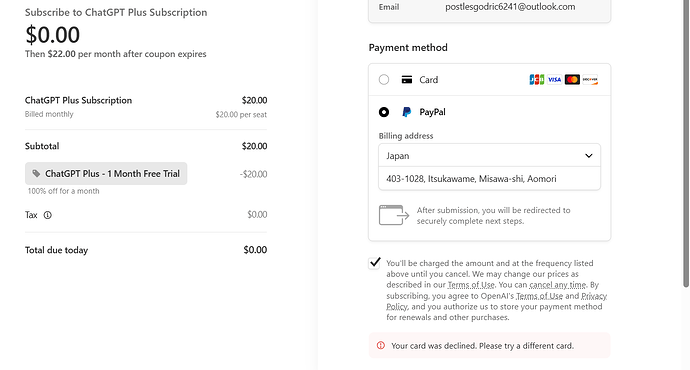Viewport: 690px width, 370px height.
Task: Click the 'Billing address' label
Action: (x=406, y=136)
